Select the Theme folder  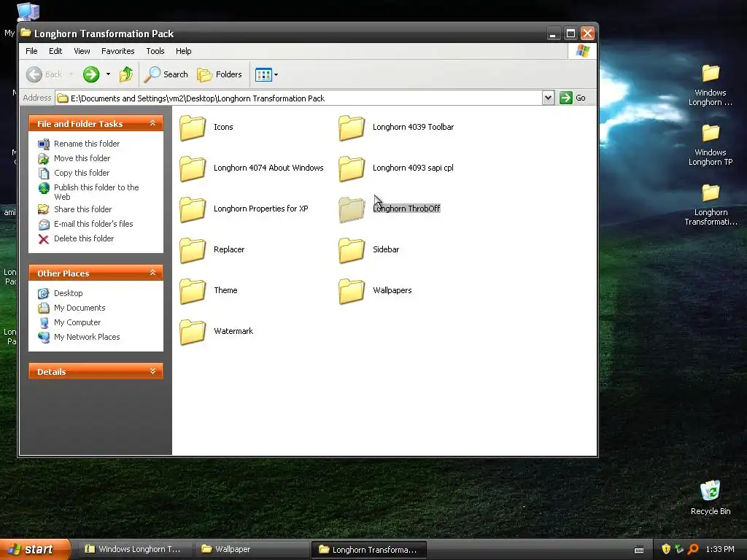tap(208, 291)
